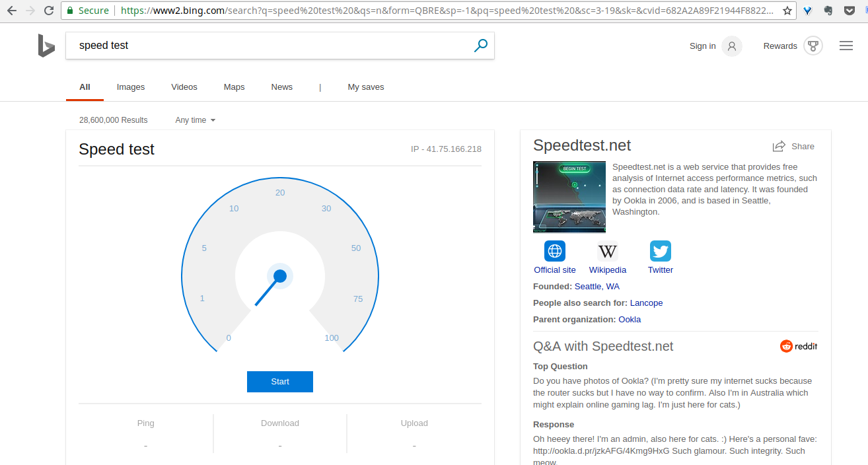Bookmark page with the star icon

[787, 11]
